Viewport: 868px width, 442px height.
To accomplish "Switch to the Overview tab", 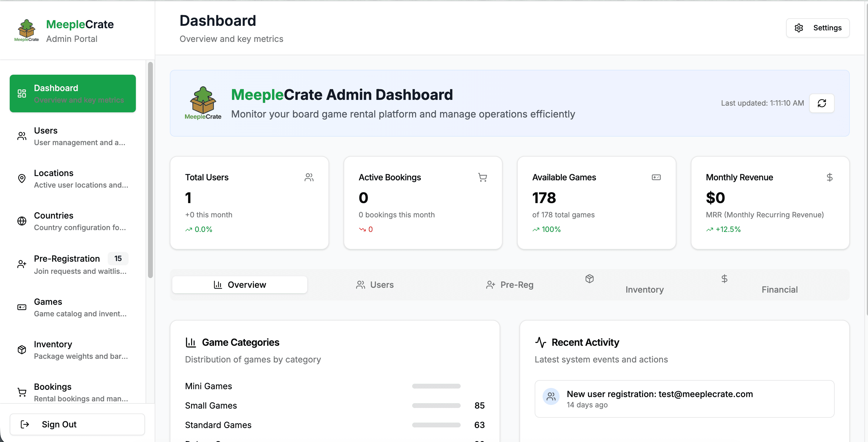I will [240, 285].
